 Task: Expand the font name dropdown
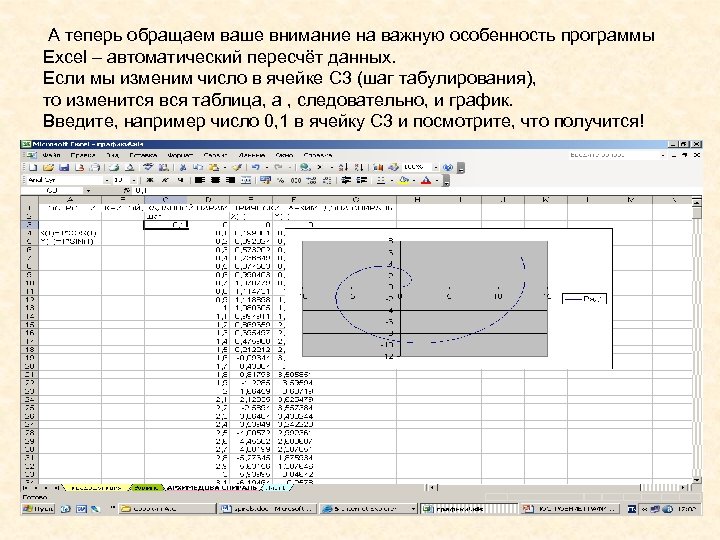click(107, 180)
